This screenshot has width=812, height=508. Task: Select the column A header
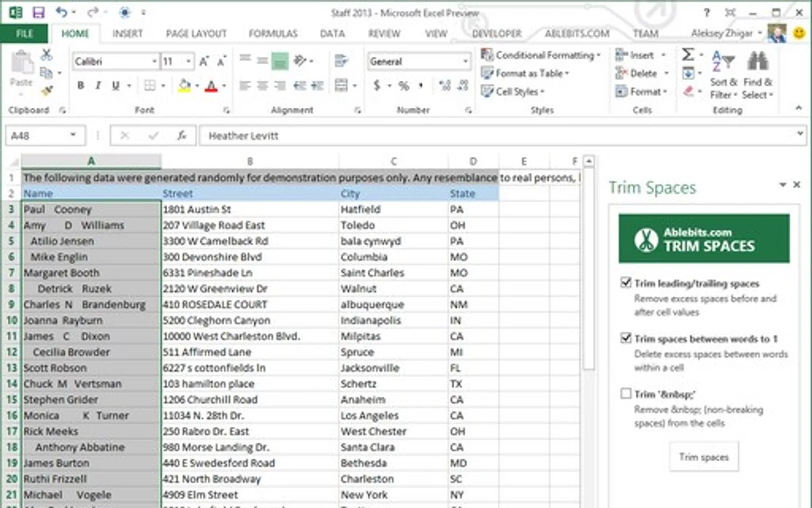coord(91,161)
